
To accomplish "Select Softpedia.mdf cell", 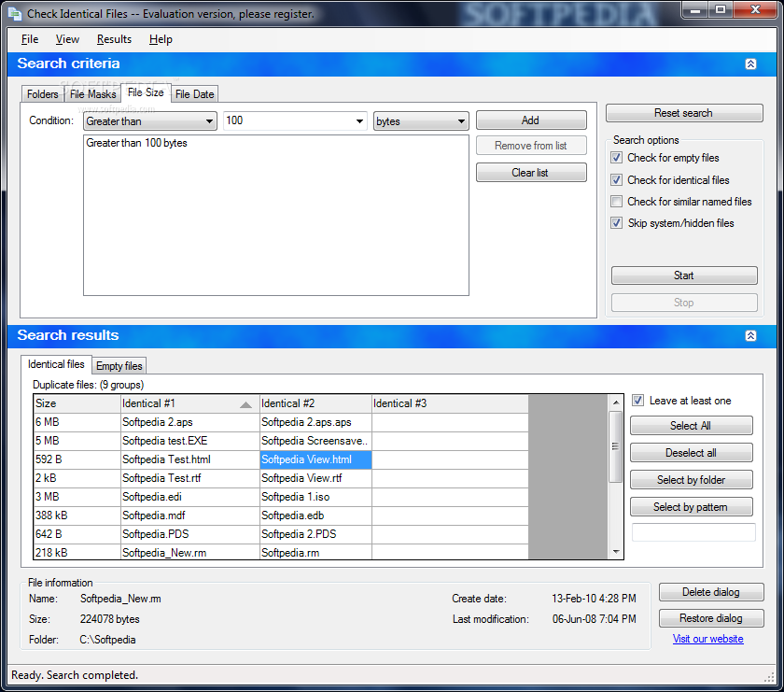I will coord(190,515).
